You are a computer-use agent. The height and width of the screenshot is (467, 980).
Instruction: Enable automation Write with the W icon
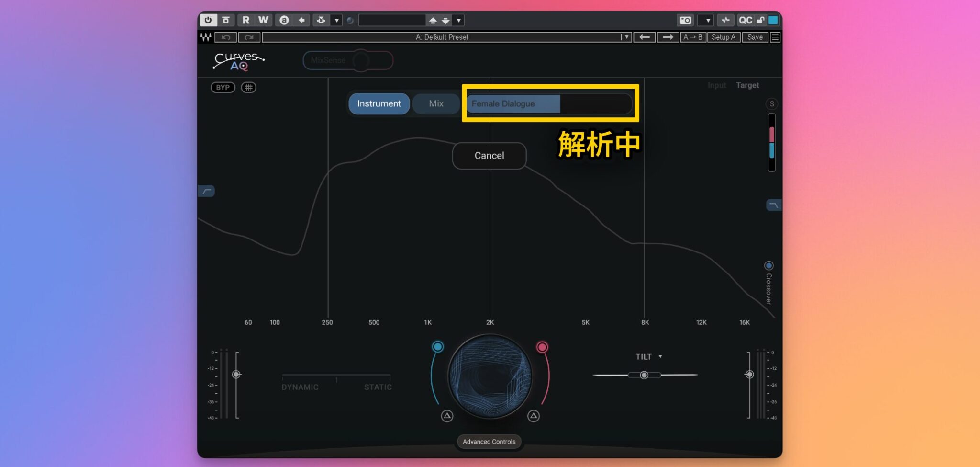coord(263,20)
